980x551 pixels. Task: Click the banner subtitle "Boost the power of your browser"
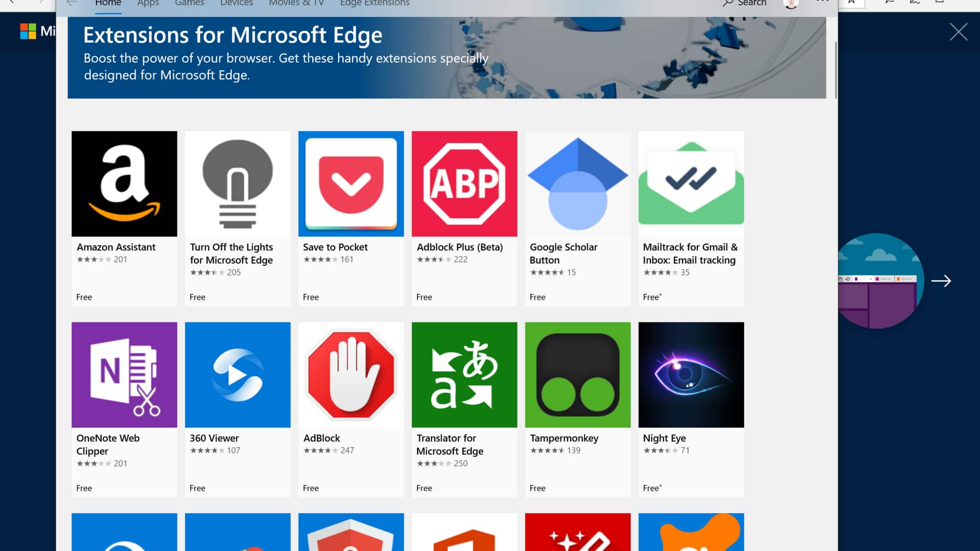pos(286,66)
